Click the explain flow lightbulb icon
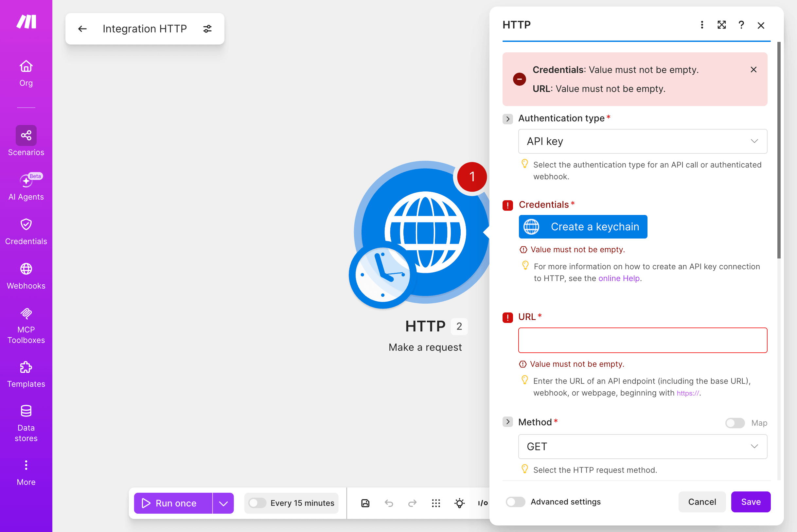Screen dimensions: 797x532 tap(459, 503)
